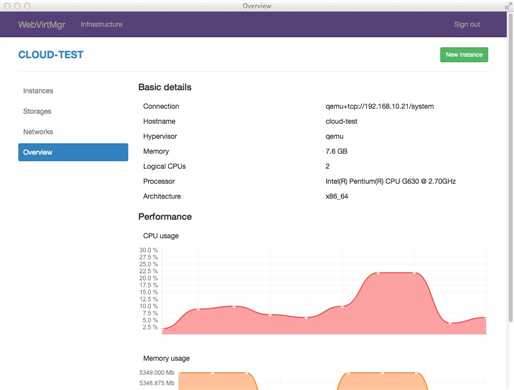Click the Performance section heading
The image size is (514, 390).
click(165, 217)
